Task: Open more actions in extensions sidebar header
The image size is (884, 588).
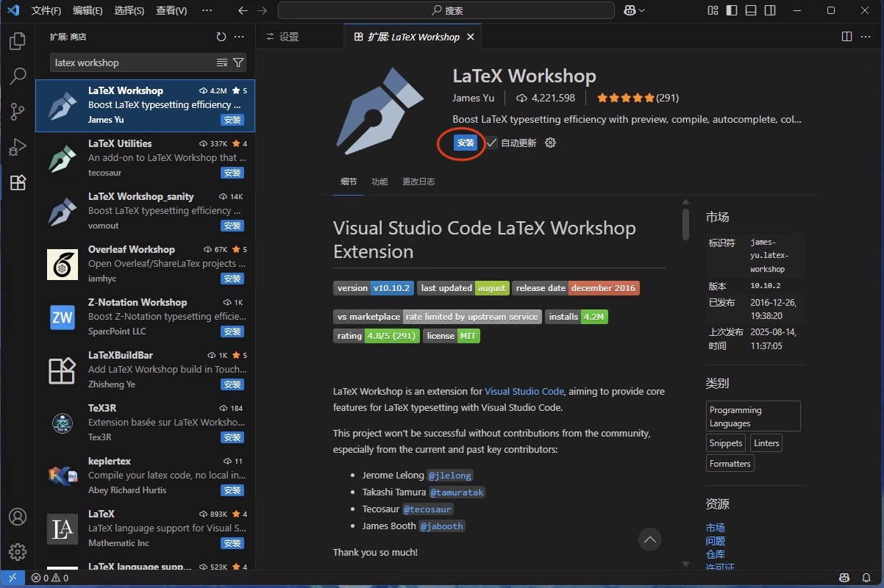Action: [x=239, y=37]
